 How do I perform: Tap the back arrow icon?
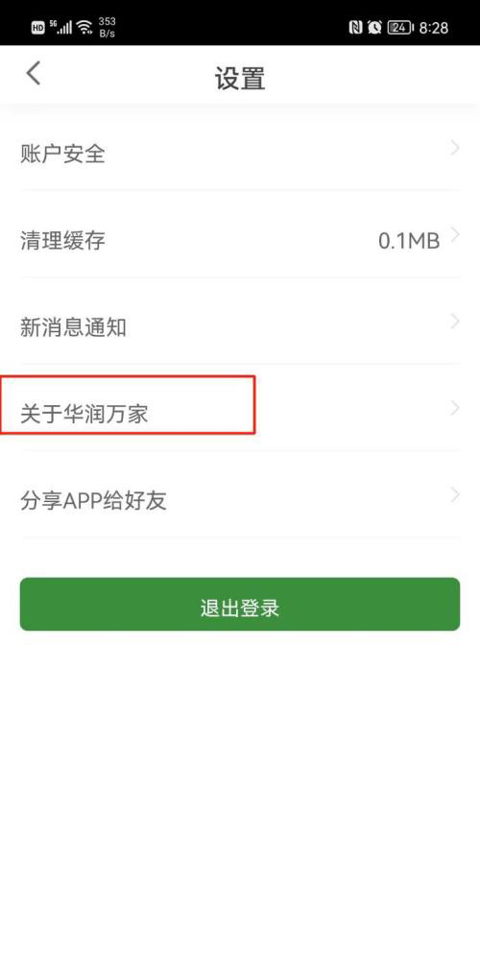coord(34,73)
